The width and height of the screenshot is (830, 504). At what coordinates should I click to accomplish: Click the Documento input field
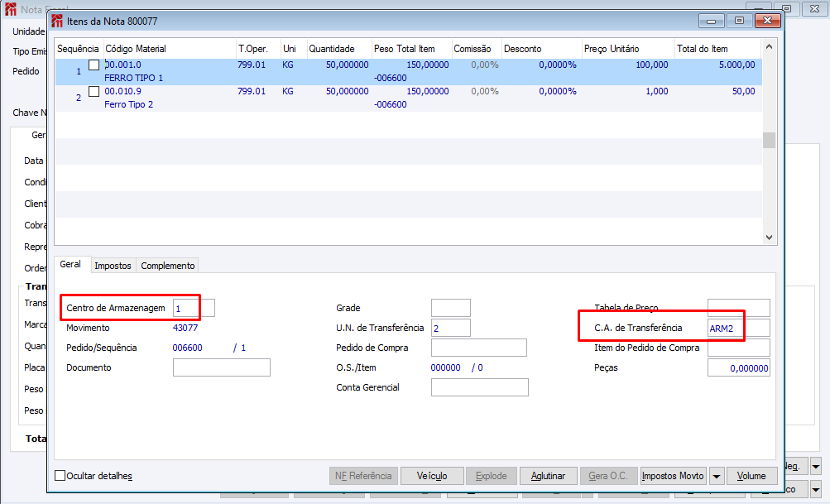221,367
